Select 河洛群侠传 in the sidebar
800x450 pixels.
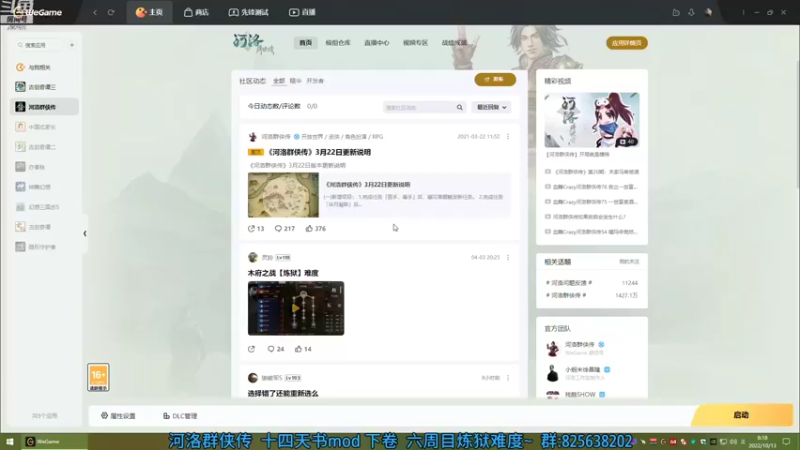[44, 107]
